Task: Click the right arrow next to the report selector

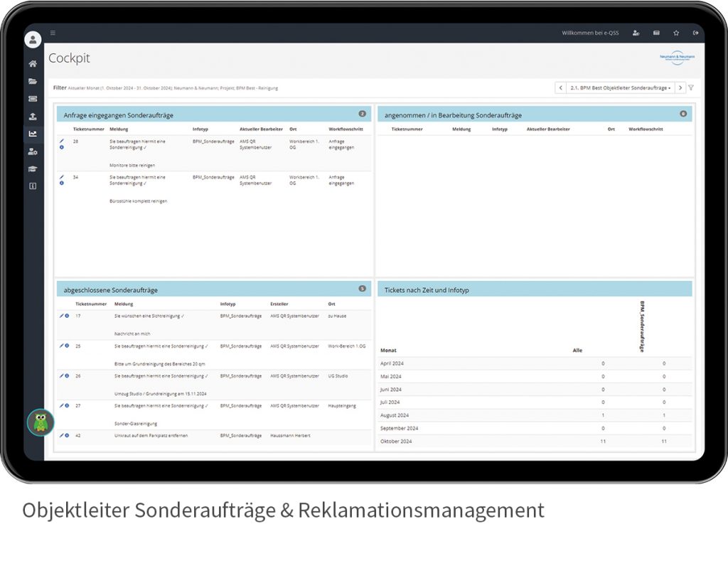Action: [x=680, y=87]
